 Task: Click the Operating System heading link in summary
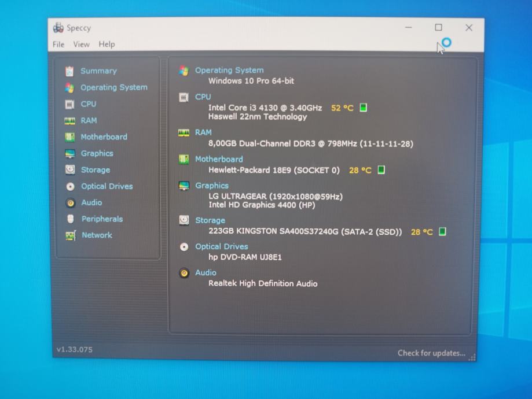(229, 70)
